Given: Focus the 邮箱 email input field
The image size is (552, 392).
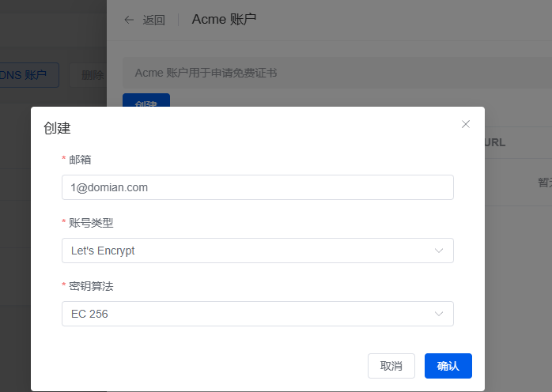Looking at the screenshot, I should (x=257, y=187).
